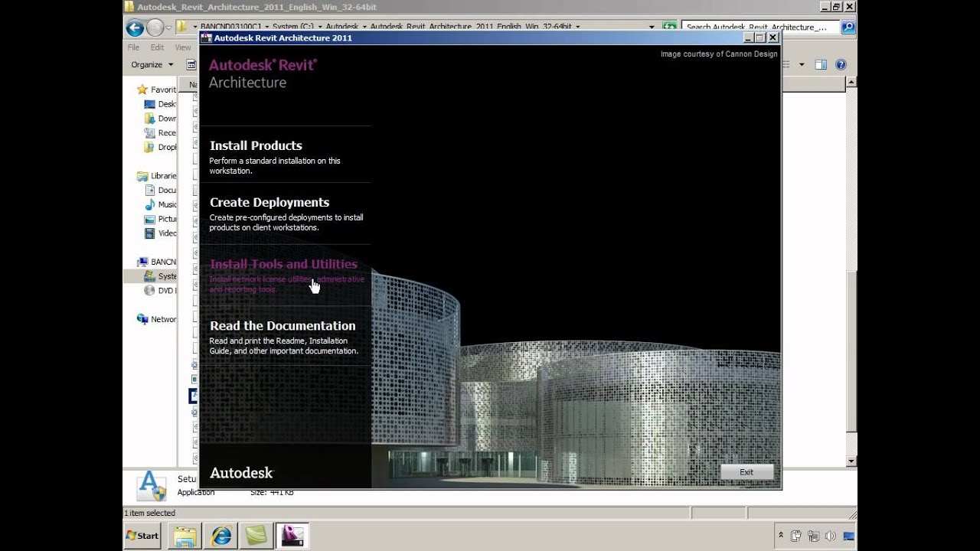Open the volume tray icon
Screen dimensions: 980x551
pos(831,536)
